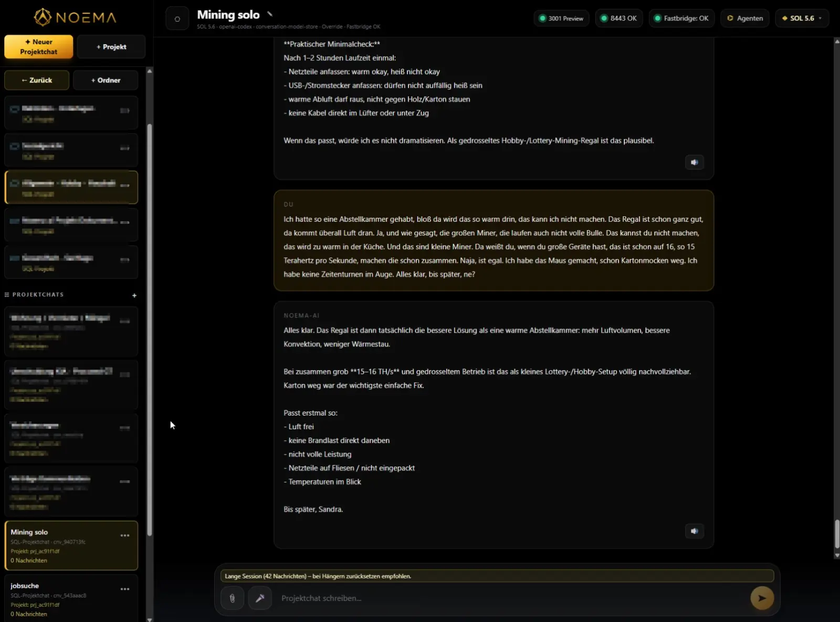The height and width of the screenshot is (622, 840).
Task: Go back with the Zurück button
Action: [x=37, y=80]
